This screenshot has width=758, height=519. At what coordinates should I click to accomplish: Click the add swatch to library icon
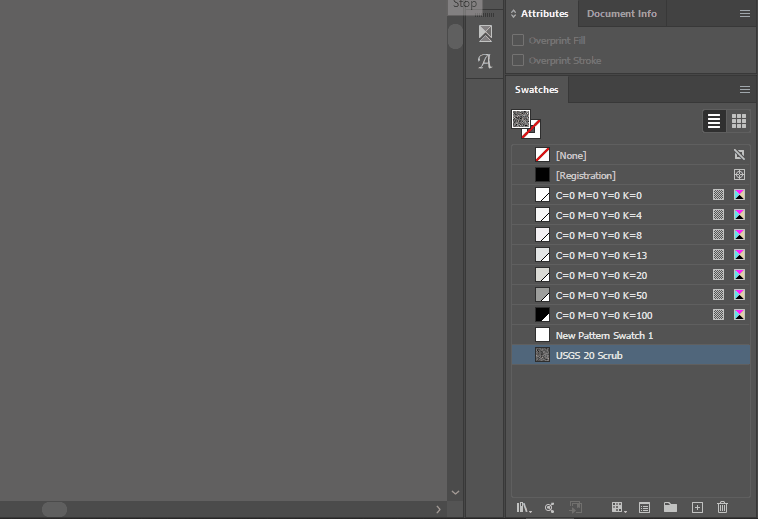tap(575, 507)
